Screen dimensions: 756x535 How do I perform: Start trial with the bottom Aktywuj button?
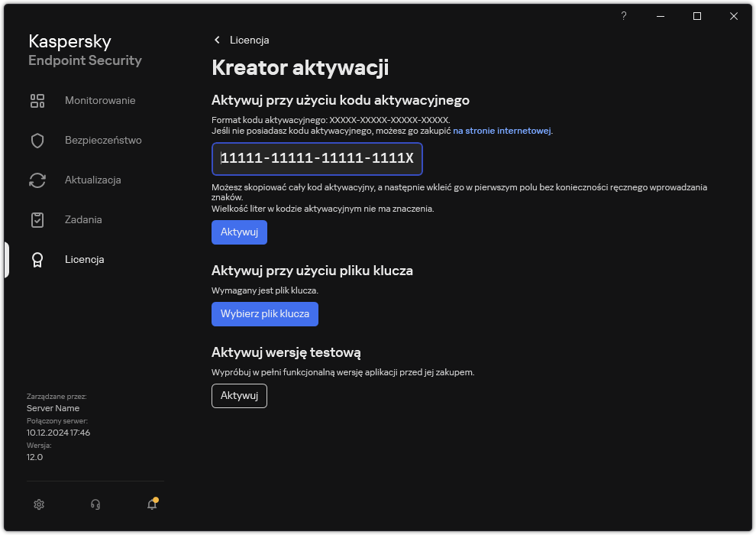click(239, 396)
